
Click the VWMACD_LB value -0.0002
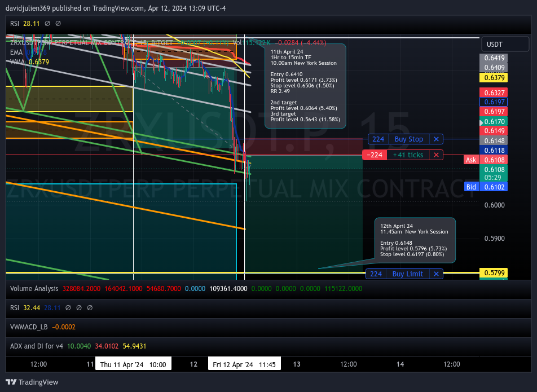pyautogui.click(x=64, y=327)
